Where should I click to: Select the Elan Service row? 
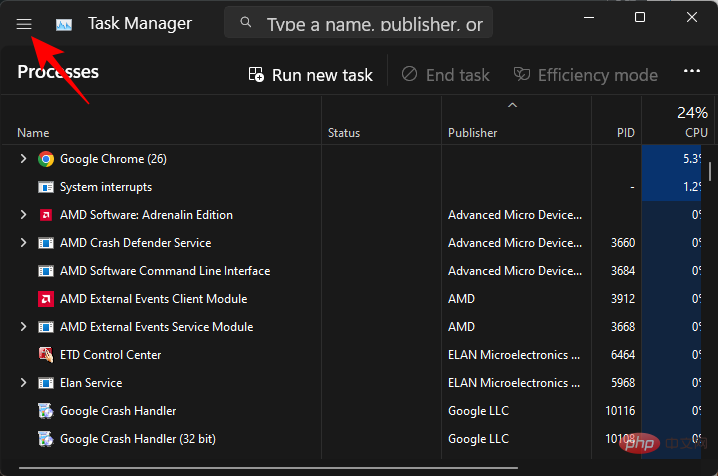pyautogui.click(x=352, y=383)
